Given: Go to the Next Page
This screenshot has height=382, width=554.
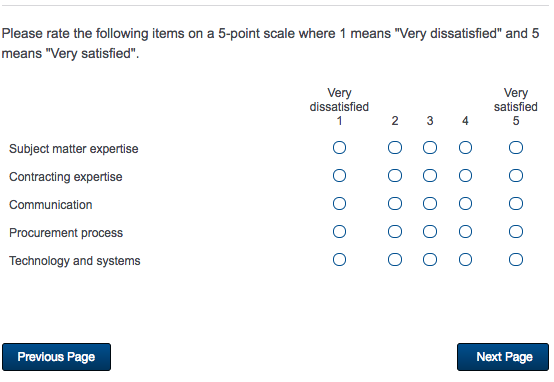Looking at the screenshot, I should (x=503, y=357).
